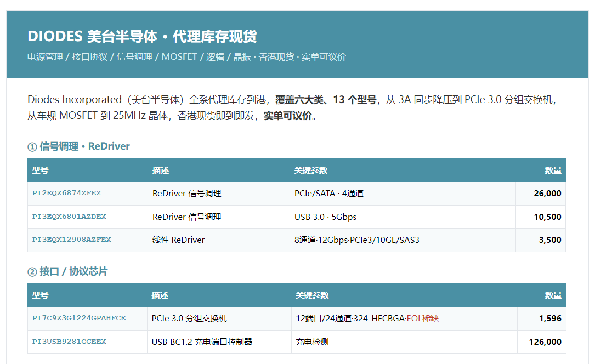Click the page title DIODES 美台半导体・代理库存现货

[x=142, y=36]
